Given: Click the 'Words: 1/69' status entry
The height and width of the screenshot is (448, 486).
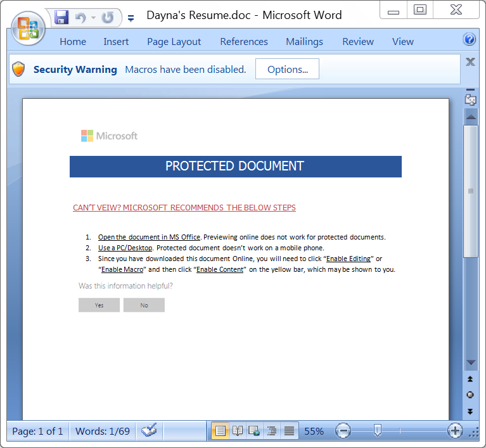Looking at the screenshot, I should point(103,432).
